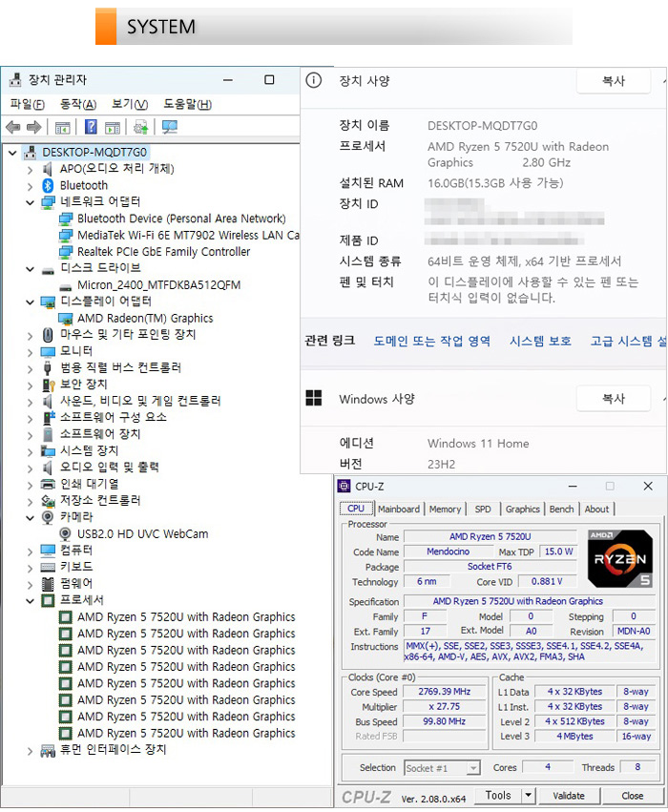Image resolution: width=668 pixels, height=812 pixels.
Task: Select Bluetooth Device (Personal Area Network) entry
Action: (x=181, y=219)
